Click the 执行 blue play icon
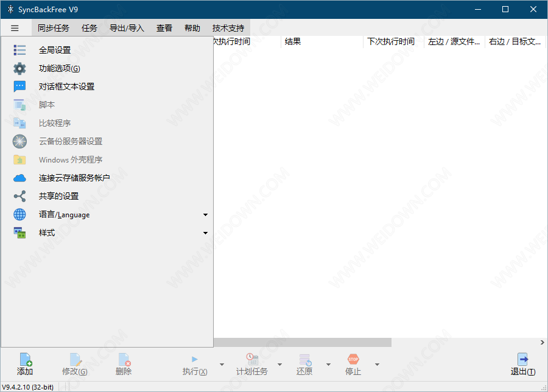This screenshot has height=392, width=548. click(x=195, y=359)
